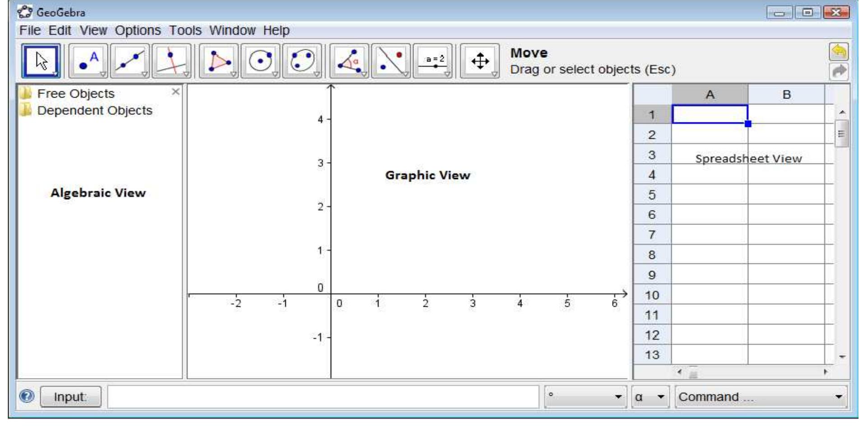The image size is (868, 426).
Task: Click into the Input bar field
Action: [323, 397]
